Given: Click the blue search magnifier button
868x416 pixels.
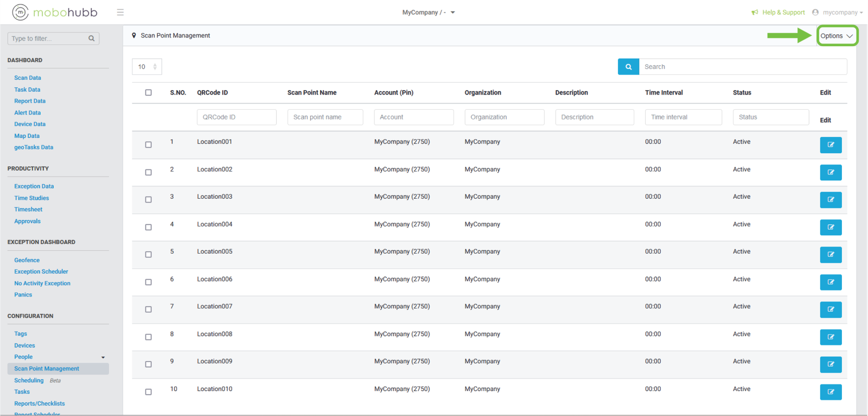Looking at the screenshot, I should coord(628,67).
